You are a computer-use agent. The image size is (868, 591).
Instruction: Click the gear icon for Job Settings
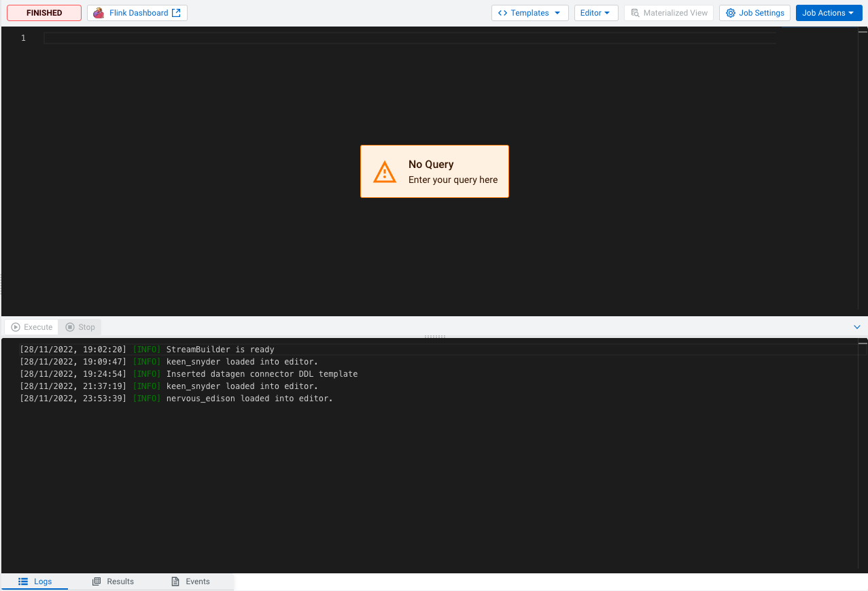(731, 13)
